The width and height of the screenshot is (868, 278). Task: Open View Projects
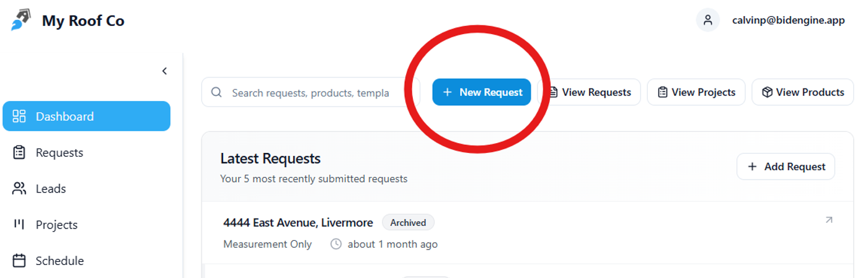pyautogui.click(x=696, y=92)
